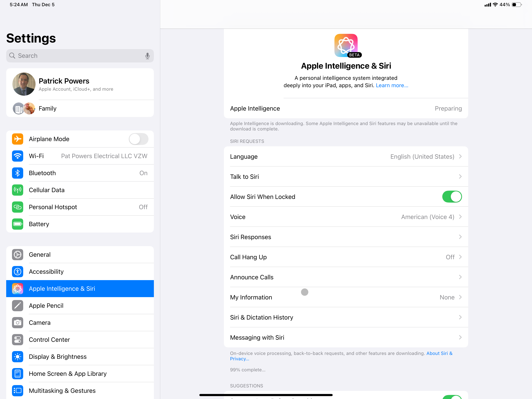Expand the Language setting chevron
Image resolution: width=532 pixels, height=399 pixels.
460,157
